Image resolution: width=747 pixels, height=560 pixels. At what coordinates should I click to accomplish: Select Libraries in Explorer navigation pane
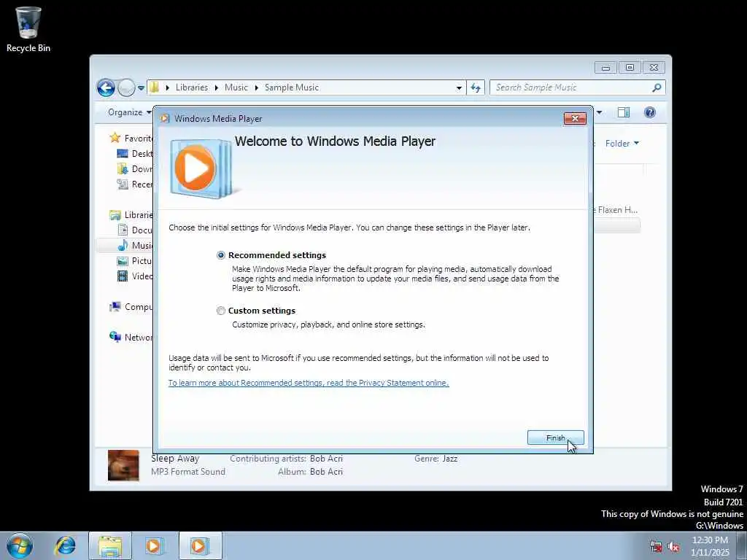131,215
